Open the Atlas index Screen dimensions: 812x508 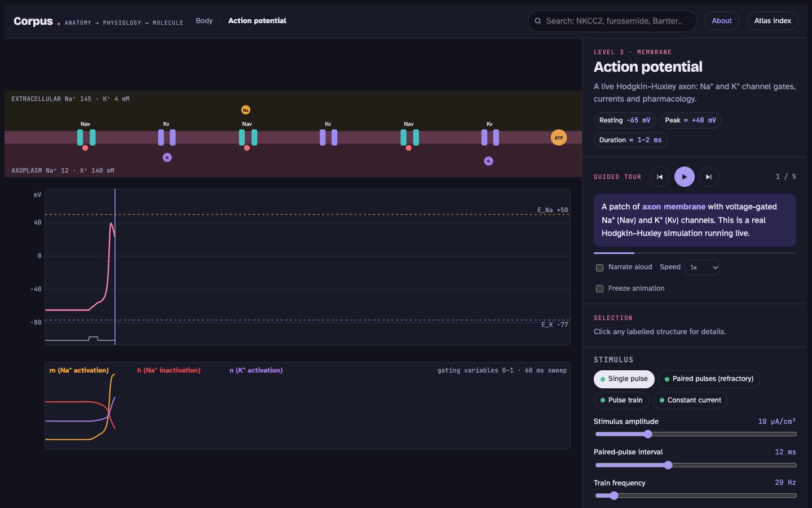coord(773,21)
